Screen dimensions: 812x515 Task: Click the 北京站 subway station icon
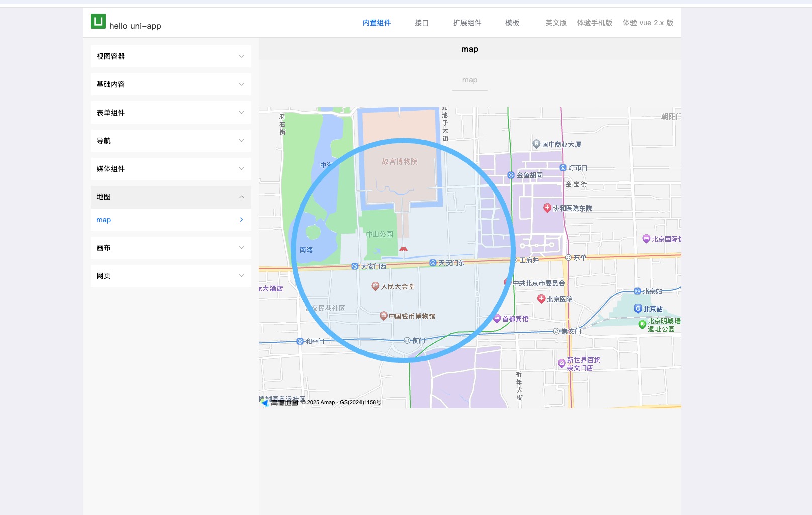tap(637, 291)
